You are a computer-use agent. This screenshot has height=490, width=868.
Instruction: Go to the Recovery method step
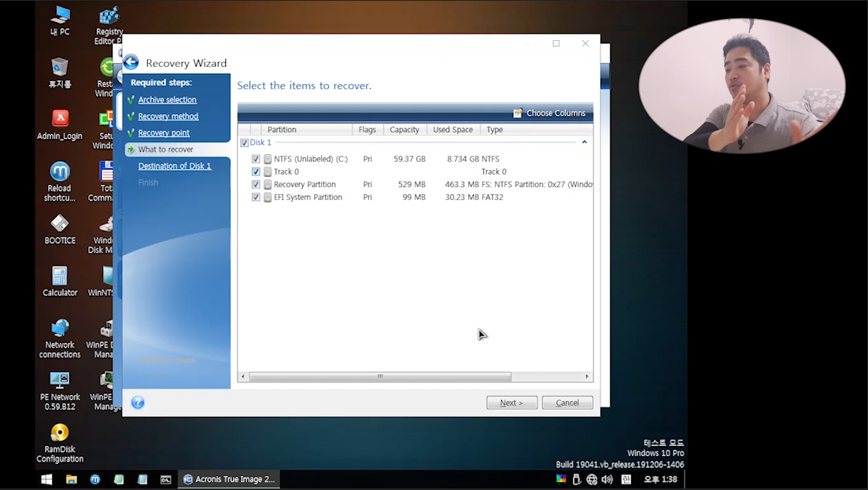coord(168,116)
